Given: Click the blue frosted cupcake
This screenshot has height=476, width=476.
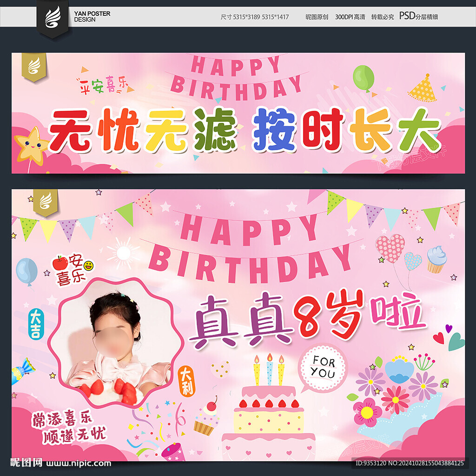Looking at the screenshot, I should [x=436, y=259].
